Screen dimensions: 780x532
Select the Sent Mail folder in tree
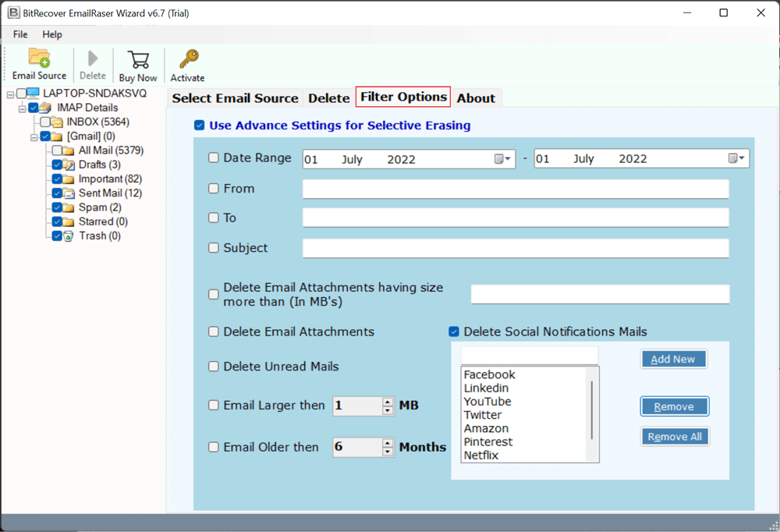pyautogui.click(x=109, y=193)
